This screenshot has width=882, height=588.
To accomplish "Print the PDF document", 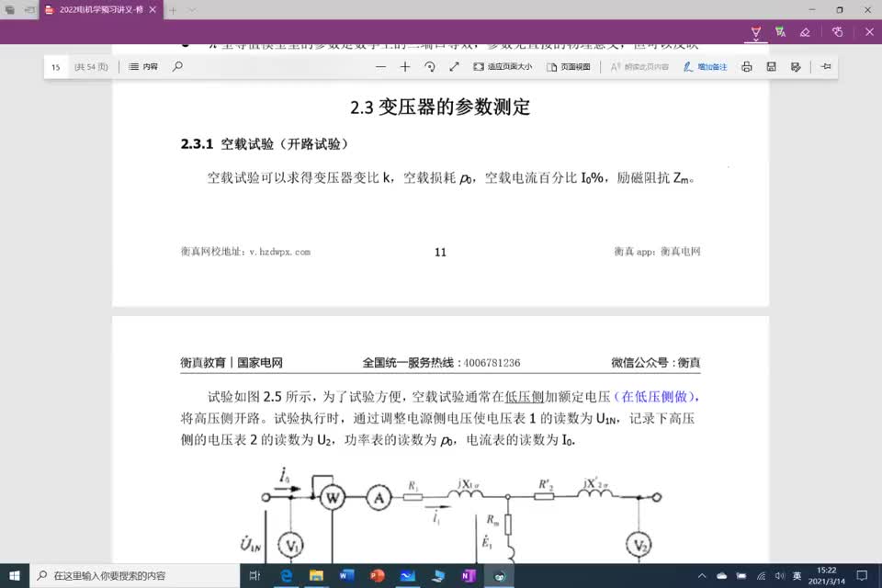I will tap(746, 67).
